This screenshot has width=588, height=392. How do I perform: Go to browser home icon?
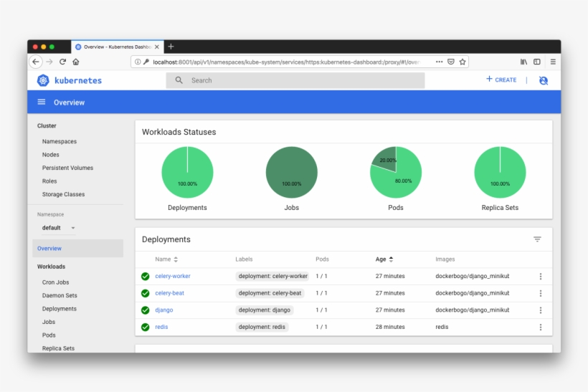point(76,62)
